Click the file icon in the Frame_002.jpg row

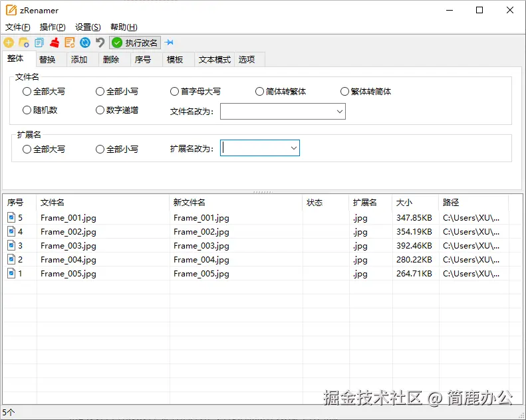(11, 232)
